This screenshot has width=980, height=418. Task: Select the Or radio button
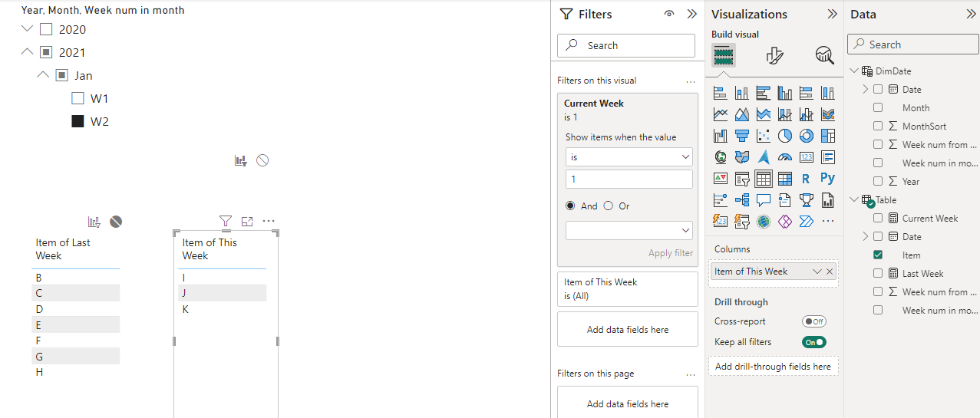(609, 206)
